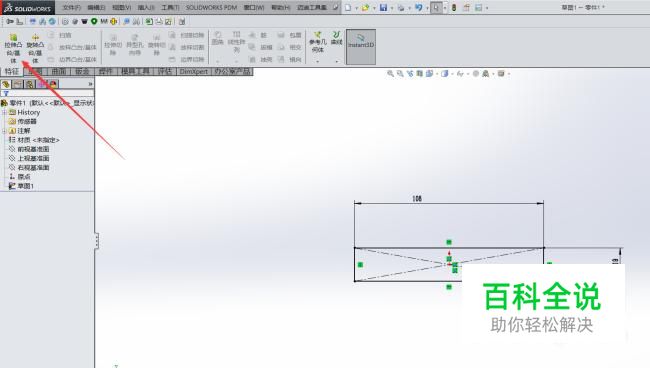Expand the Annotations (注解) folder
The height and width of the screenshot is (368, 650).
[x=5, y=131]
